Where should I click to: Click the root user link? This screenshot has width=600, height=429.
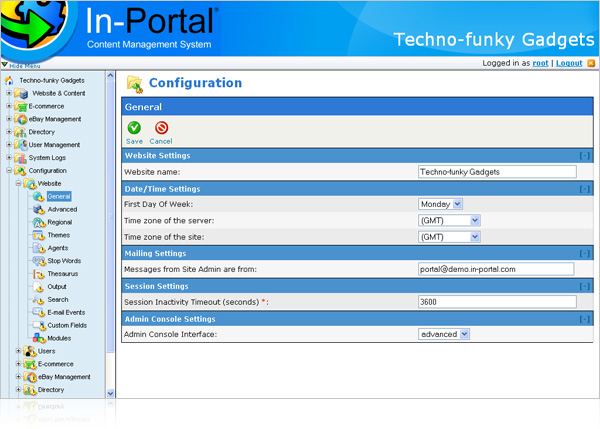[x=540, y=63]
